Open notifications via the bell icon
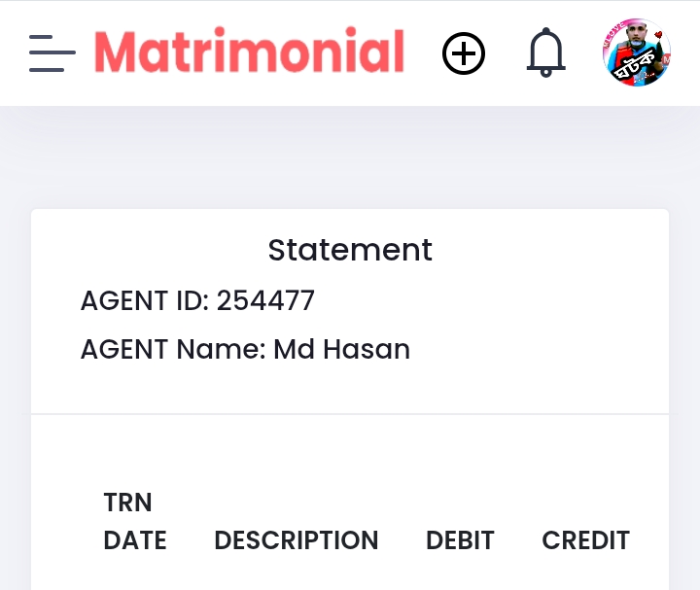This screenshot has width=700, height=590. [x=546, y=52]
